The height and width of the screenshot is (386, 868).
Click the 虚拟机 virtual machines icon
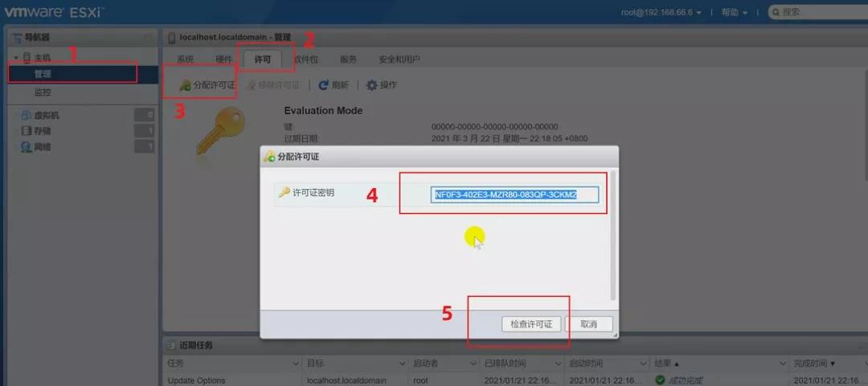26,116
